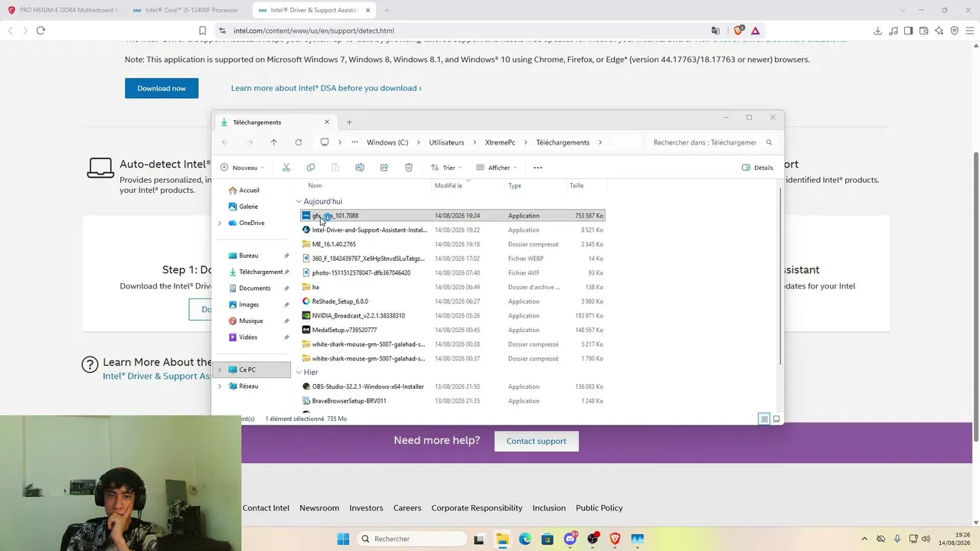
Task: Expand Ce PC in the navigation pane
Action: [x=220, y=370]
